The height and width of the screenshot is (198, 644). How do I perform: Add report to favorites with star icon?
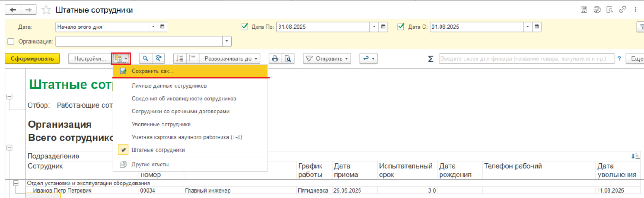tap(45, 10)
